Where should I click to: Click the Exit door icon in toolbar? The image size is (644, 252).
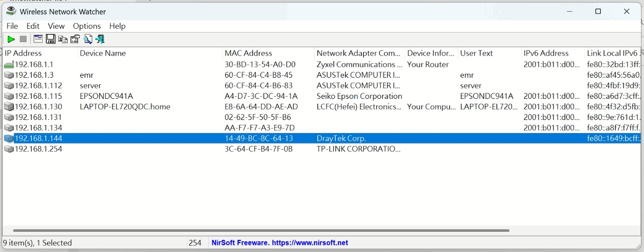pos(100,40)
